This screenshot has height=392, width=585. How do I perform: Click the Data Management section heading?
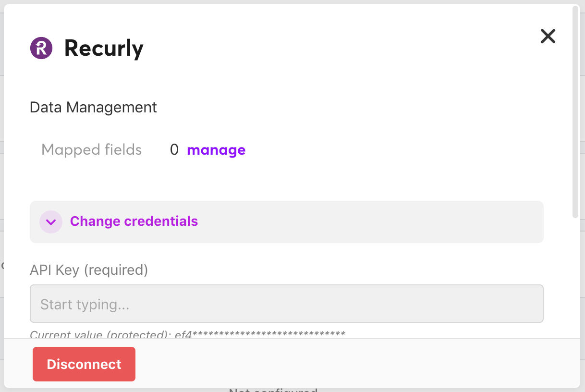point(93,107)
